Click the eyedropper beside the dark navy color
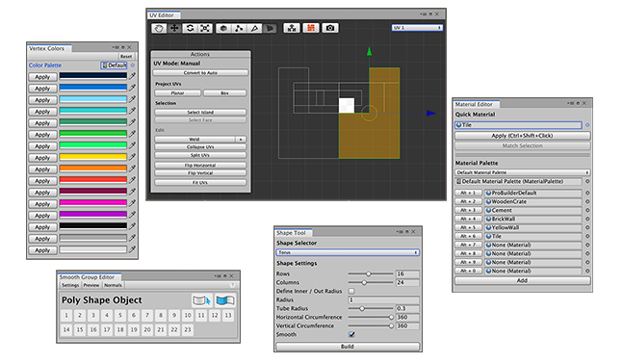This screenshot has height=364, width=623. click(x=132, y=76)
